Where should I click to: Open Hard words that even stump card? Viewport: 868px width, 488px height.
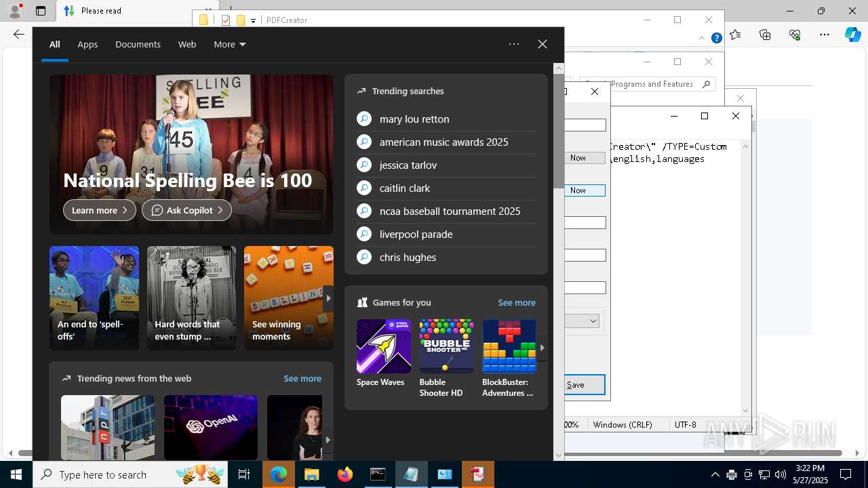click(x=192, y=298)
